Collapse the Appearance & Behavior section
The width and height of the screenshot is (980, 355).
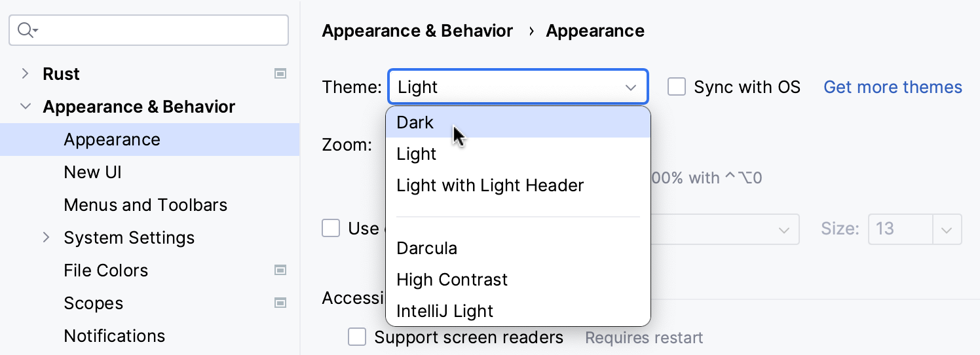pyautogui.click(x=26, y=107)
